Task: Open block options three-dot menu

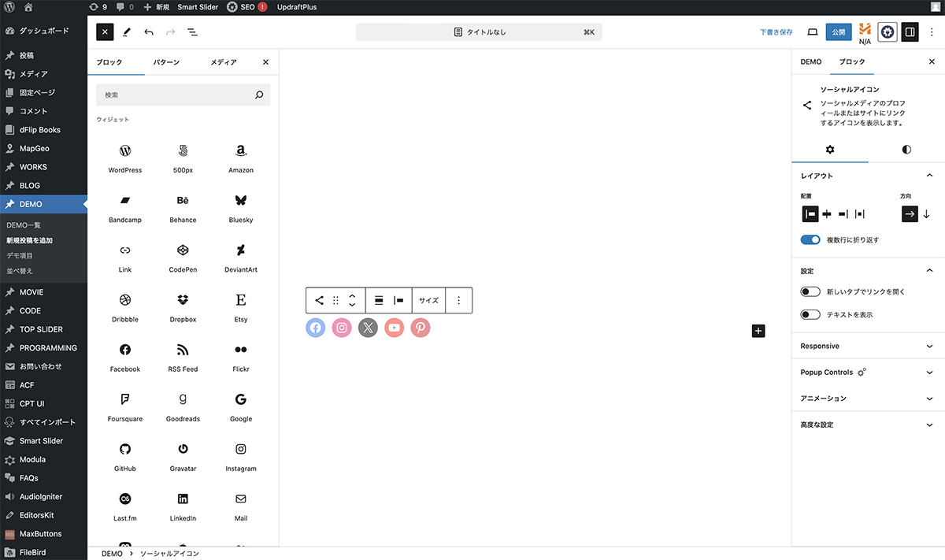Action: tap(458, 300)
